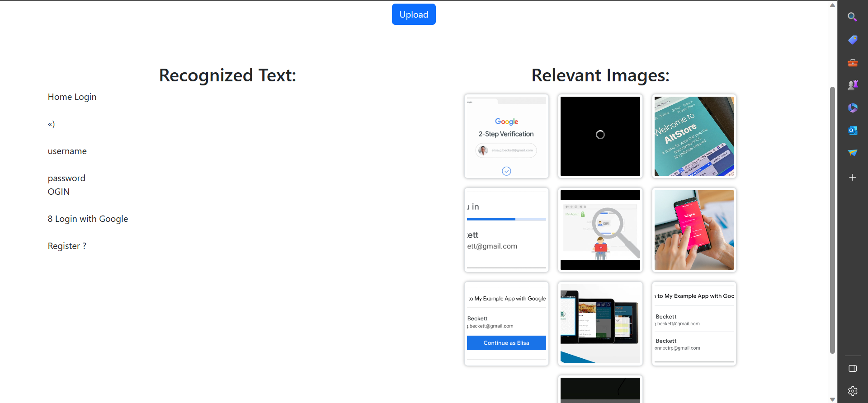
Task: Select the Google 2-Step Verification thumbnail
Action: [506, 136]
